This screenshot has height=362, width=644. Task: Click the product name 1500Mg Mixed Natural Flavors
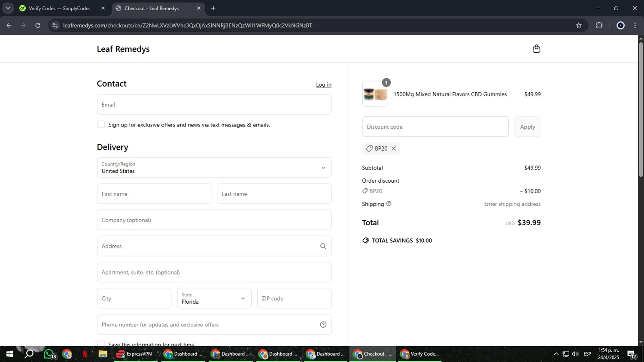450,94
